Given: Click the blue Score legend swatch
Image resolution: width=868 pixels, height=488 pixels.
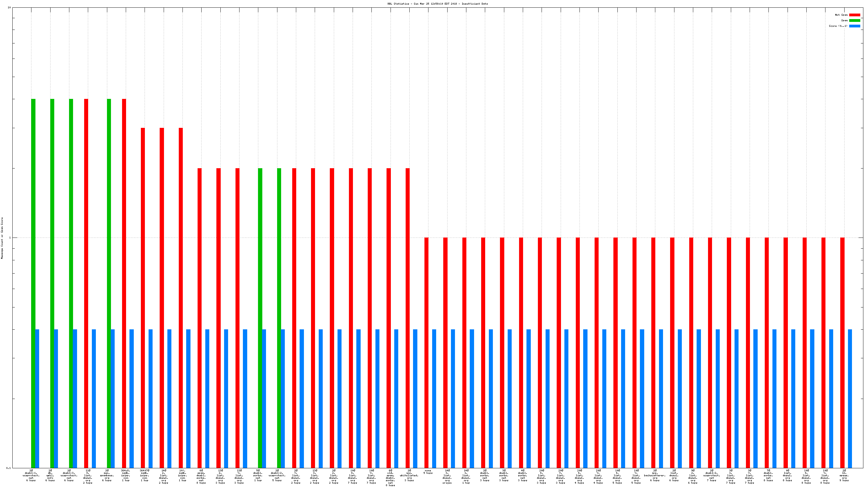Looking at the screenshot, I should [x=854, y=26].
